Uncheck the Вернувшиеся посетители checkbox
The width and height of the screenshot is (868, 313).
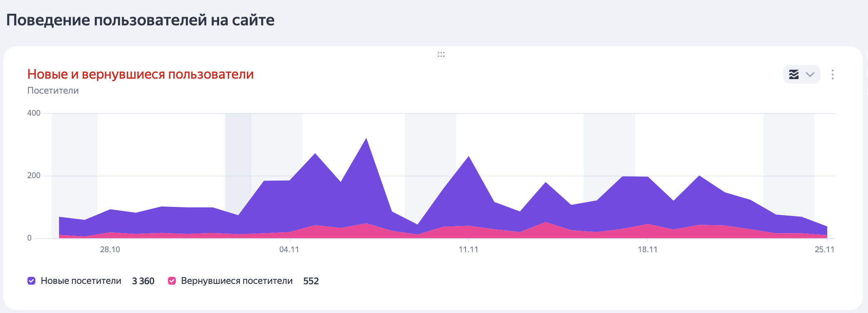coord(172,281)
